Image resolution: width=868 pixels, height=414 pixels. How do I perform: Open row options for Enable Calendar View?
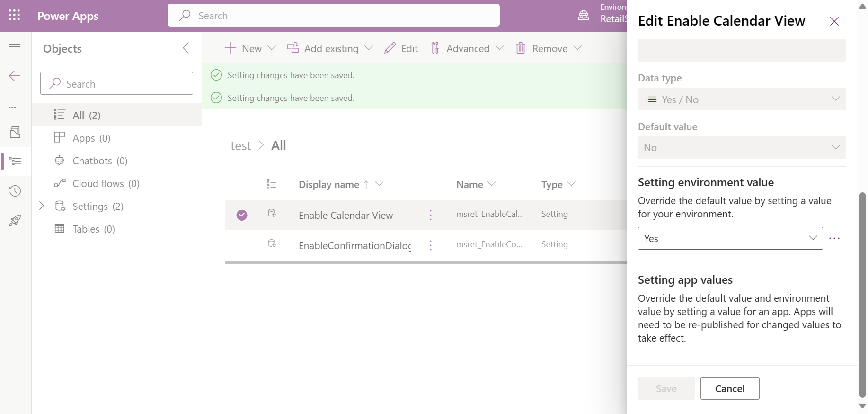[430, 215]
